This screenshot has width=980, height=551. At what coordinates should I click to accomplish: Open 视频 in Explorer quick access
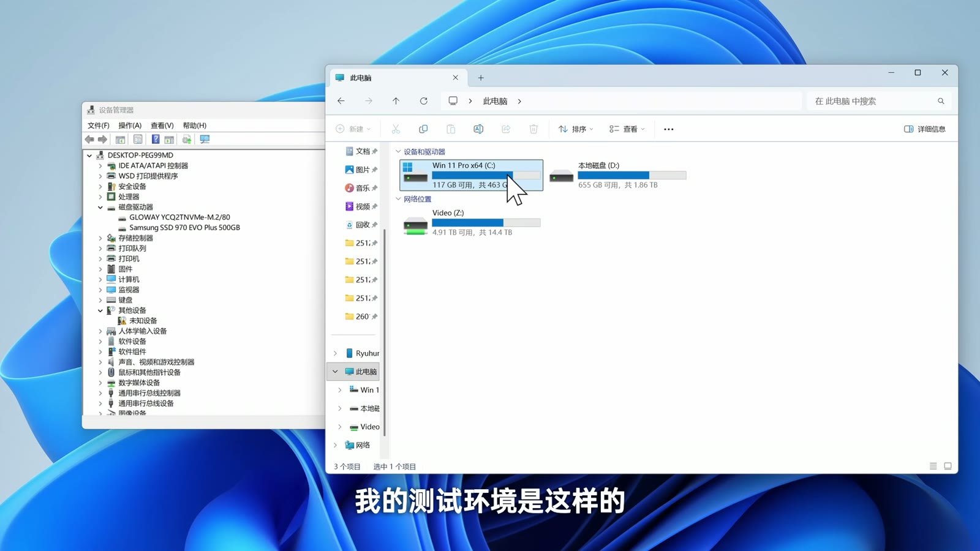coord(361,206)
